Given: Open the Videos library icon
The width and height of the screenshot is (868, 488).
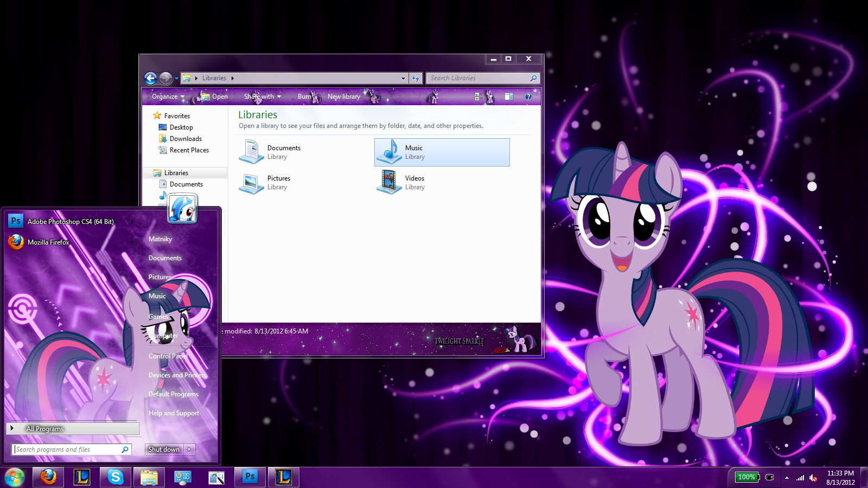Looking at the screenshot, I should click(x=390, y=182).
